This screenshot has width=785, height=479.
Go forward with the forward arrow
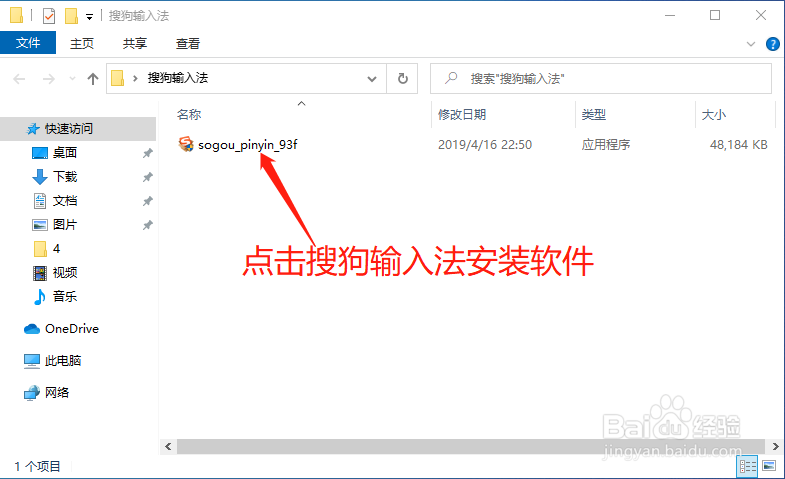coord(49,79)
